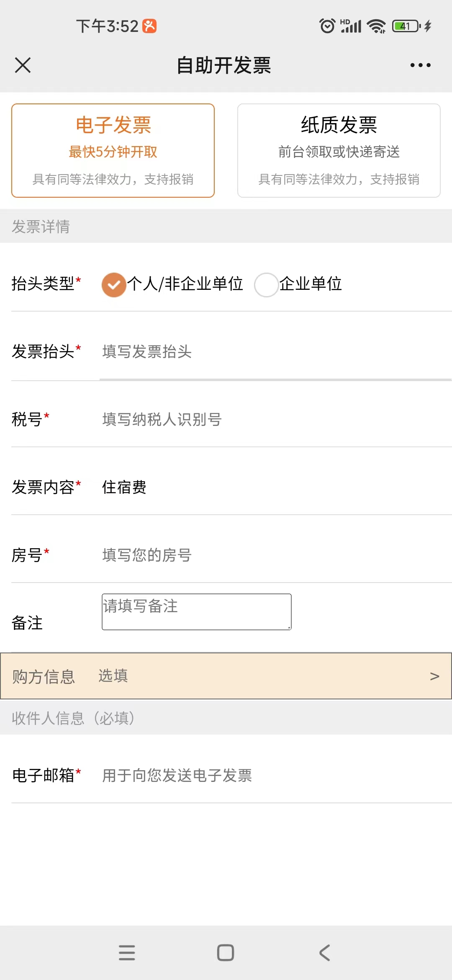Click the 备注 remarks text box
The width and height of the screenshot is (452, 980).
(197, 611)
